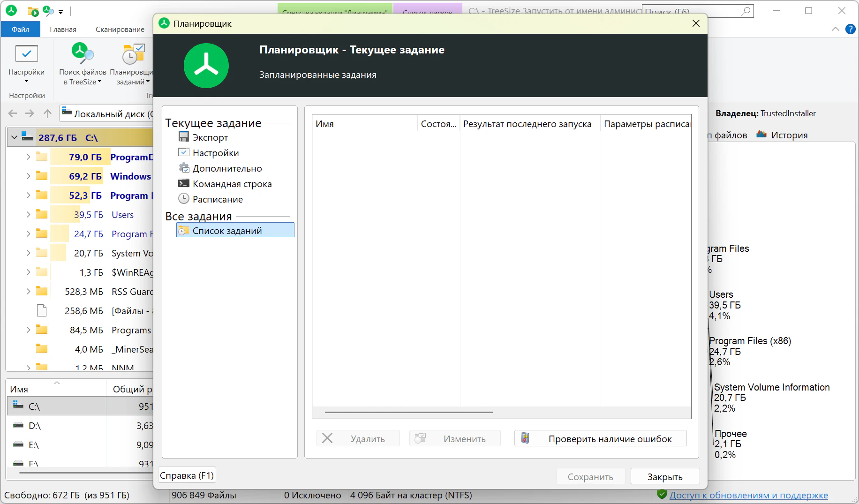Screen dimensions: 859x504
Task: Switch to Сканирование ribbon tab
Action: [x=120, y=29]
